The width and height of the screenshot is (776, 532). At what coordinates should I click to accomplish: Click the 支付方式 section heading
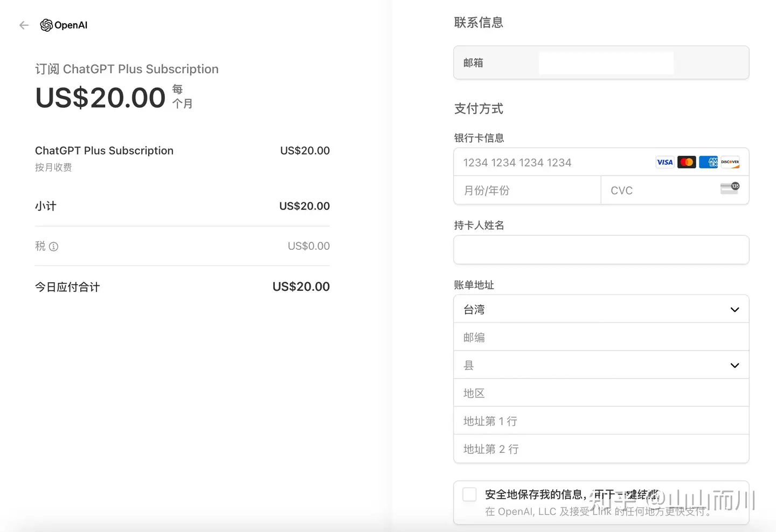(x=479, y=109)
